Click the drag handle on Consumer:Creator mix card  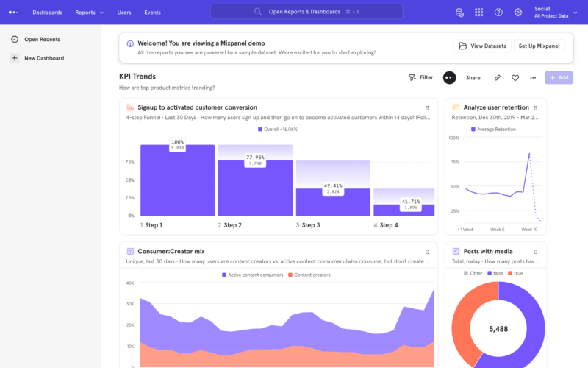(427, 252)
